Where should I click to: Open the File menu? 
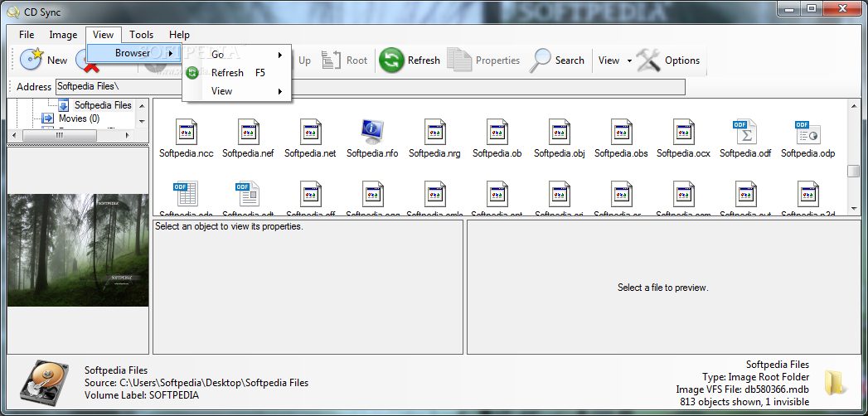click(x=27, y=35)
